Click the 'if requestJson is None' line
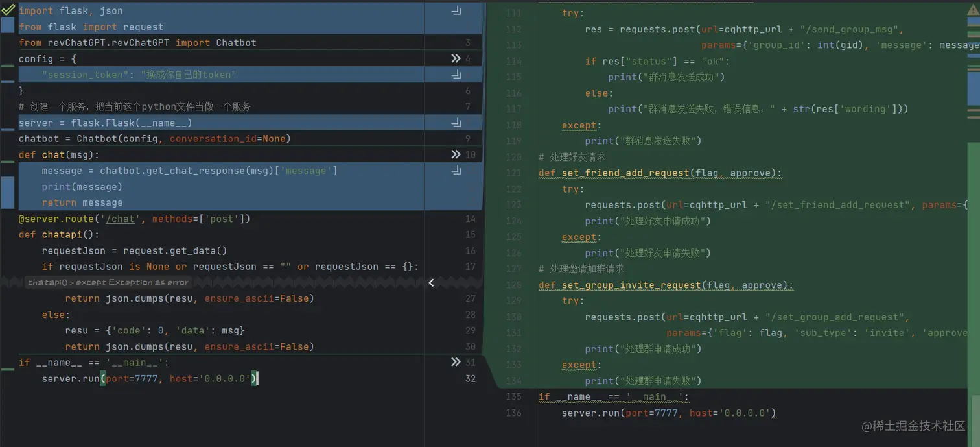Viewport: 980px width, 447px height. [230, 267]
